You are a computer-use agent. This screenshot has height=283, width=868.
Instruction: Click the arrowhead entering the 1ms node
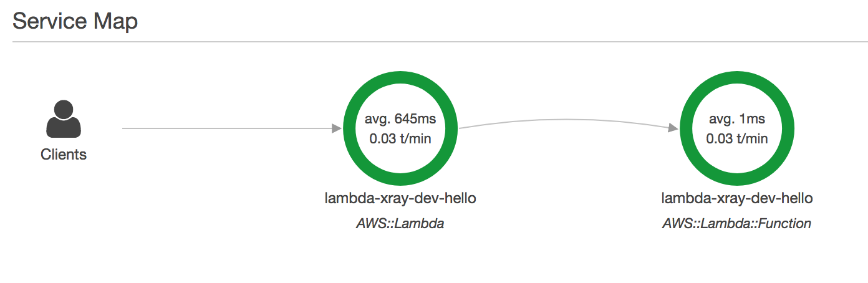(673, 128)
